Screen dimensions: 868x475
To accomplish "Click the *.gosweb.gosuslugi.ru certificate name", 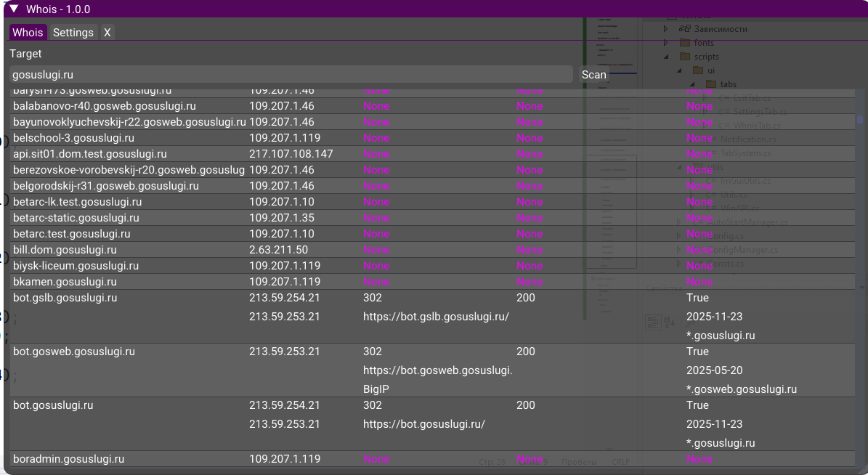I will click(x=742, y=389).
